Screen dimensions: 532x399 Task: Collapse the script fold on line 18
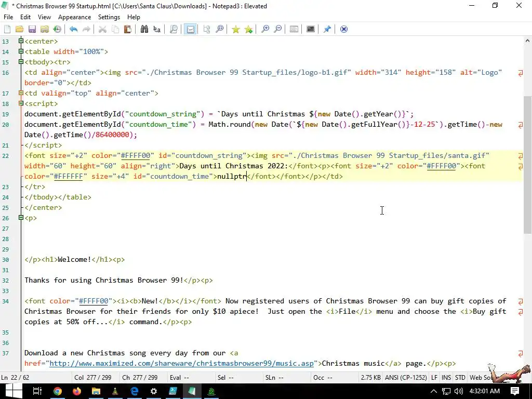click(21, 103)
